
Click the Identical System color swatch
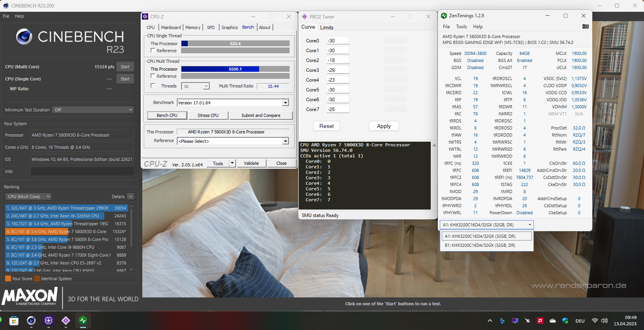click(x=37, y=279)
